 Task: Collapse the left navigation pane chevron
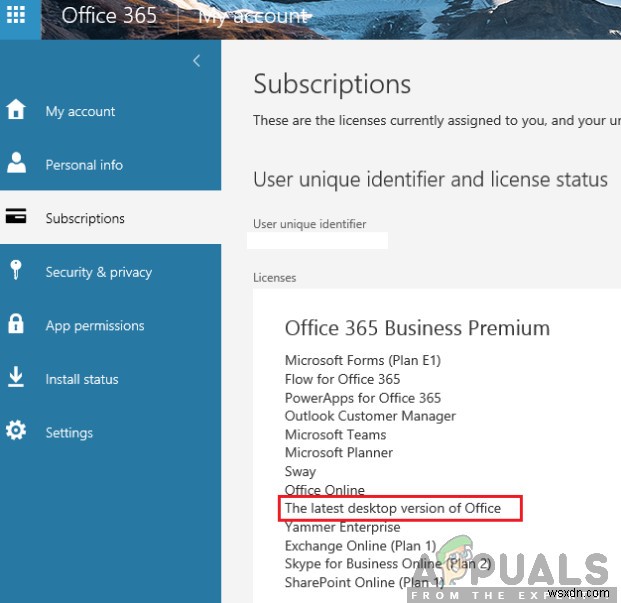pyautogui.click(x=196, y=61)
